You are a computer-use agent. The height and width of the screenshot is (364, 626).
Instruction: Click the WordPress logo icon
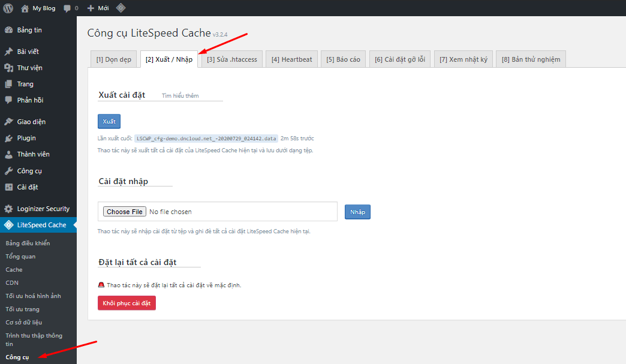(8, 8)
